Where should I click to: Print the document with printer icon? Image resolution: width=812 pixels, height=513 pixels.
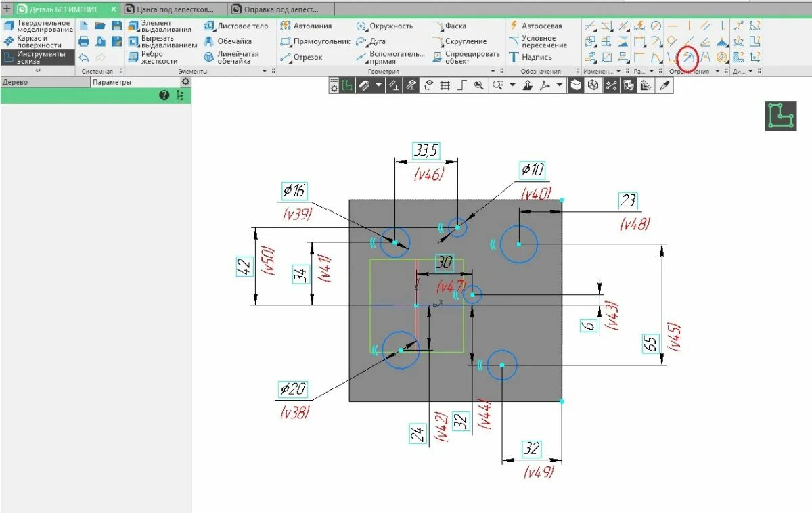tap(84, 41)
